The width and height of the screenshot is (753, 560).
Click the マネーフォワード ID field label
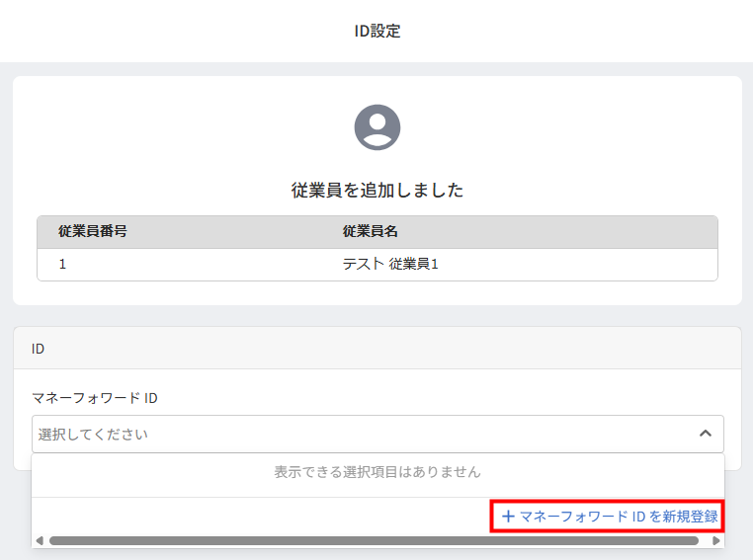95,398
